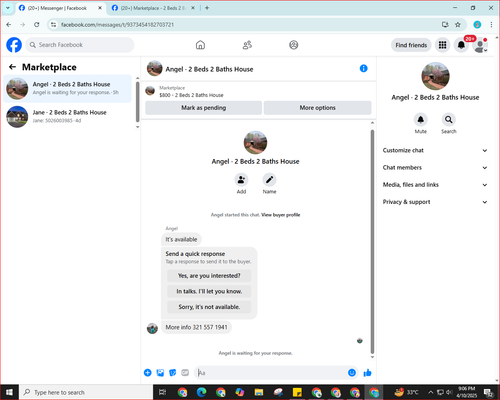Open the Home feed icon

coord(200,45)
